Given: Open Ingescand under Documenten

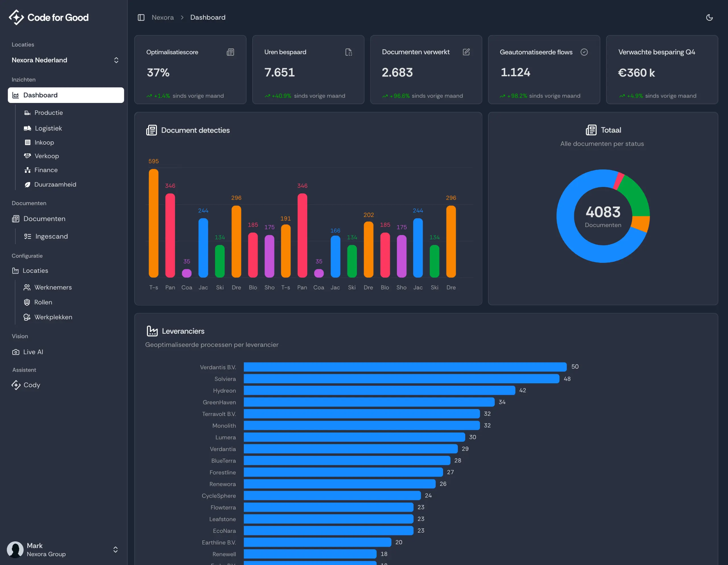Looking at the screenshot, I should pos(51,236).
